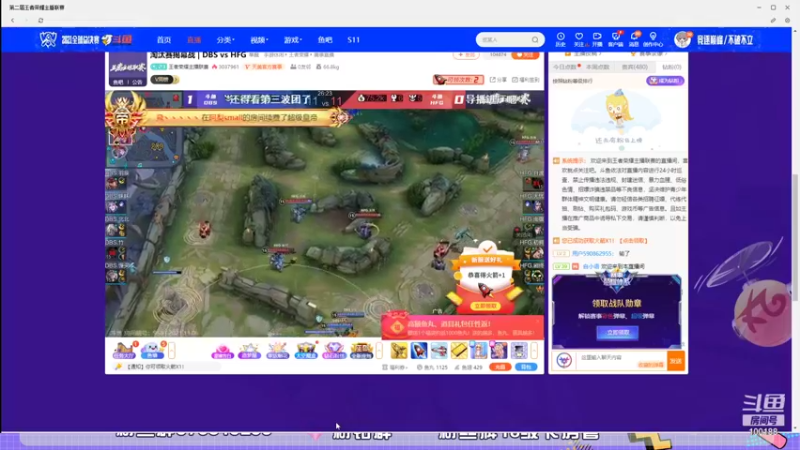The width and height of the screenshot is (800, 450).
Task: Click the search input field in navbar
Action: pos(504,40)
